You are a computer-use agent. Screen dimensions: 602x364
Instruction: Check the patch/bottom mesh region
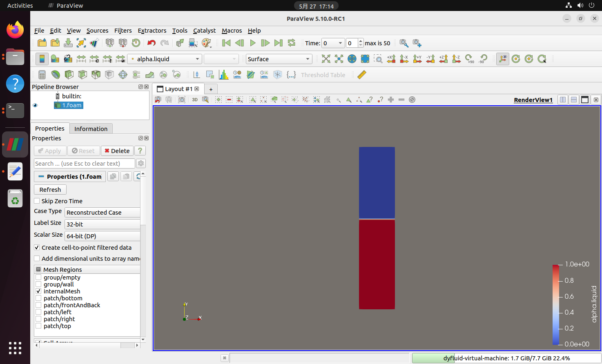pos(38,298)
